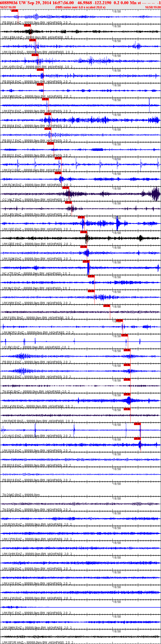
Task: Click the event ID 60889036 header text
Action: [x=9, y=3]
